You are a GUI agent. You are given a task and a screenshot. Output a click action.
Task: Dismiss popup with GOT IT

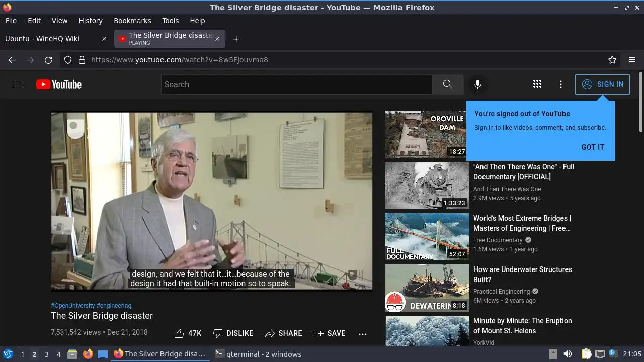click(x=593, y=147)
